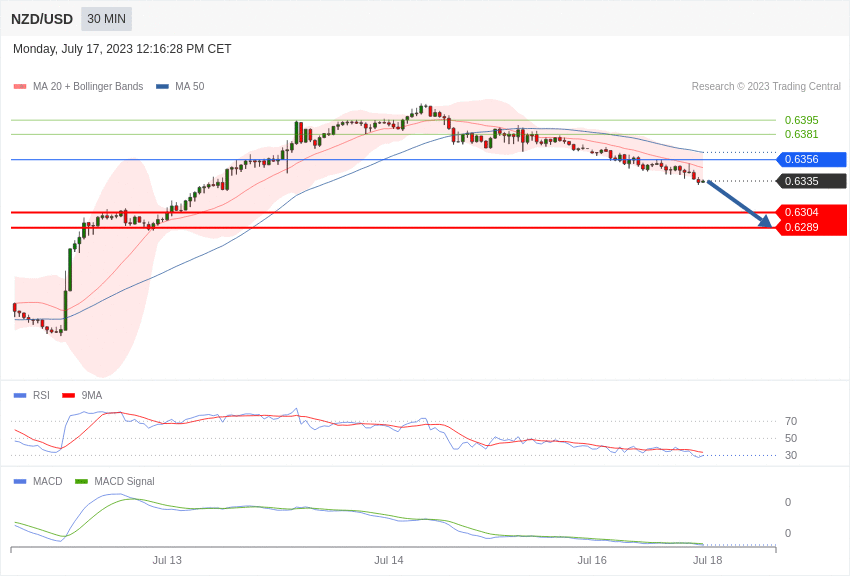Click the red 0.6304 support price tag
Screen dimensions: 850x576
[x=811, y=212]
